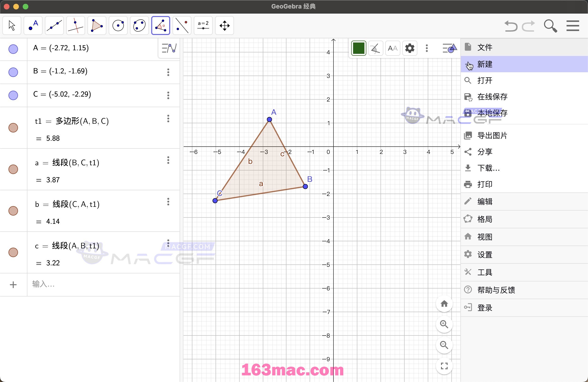Open the angle line style option

(376, 48)
